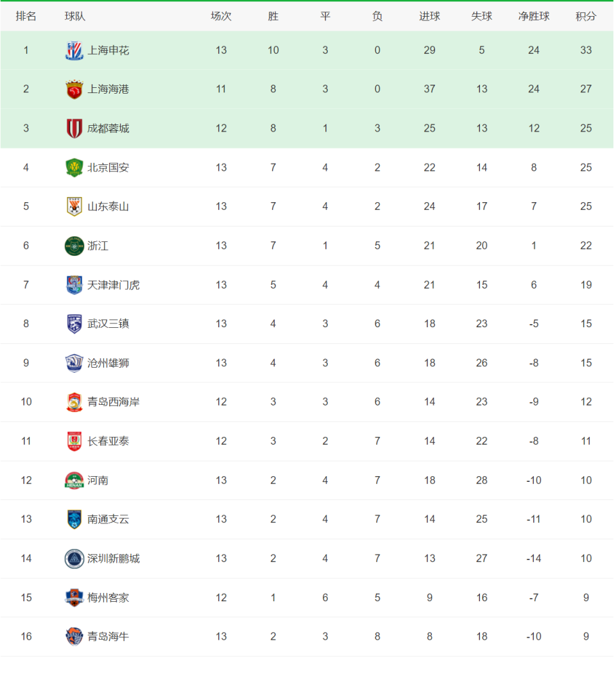Open the 北京国安 green crest icon
This screenshot has width=616, height=684.
click(74, 167)
